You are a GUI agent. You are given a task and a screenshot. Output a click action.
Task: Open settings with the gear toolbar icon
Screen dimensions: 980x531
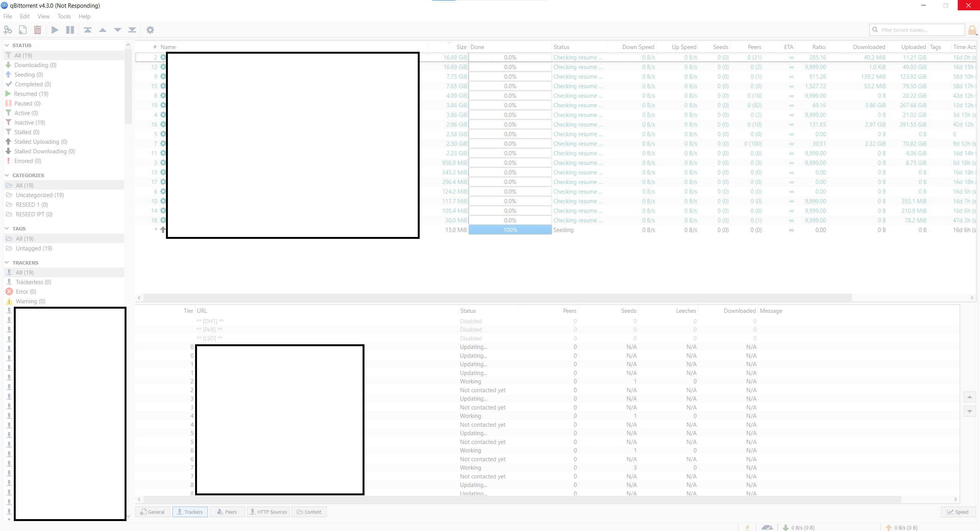pyautogui.click(x=150, y=30)
